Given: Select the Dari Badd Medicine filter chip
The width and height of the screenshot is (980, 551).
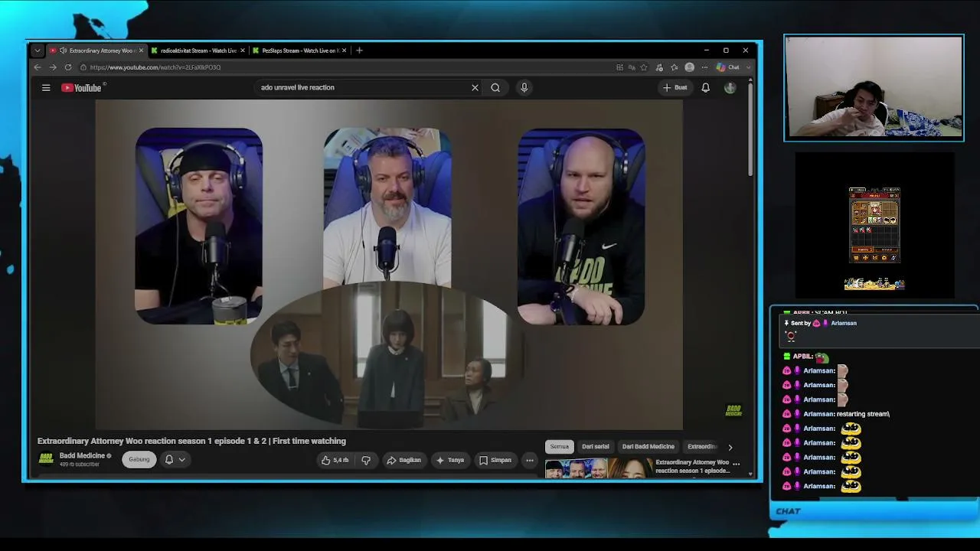Looking at the screenshot, I should [648, 447].
